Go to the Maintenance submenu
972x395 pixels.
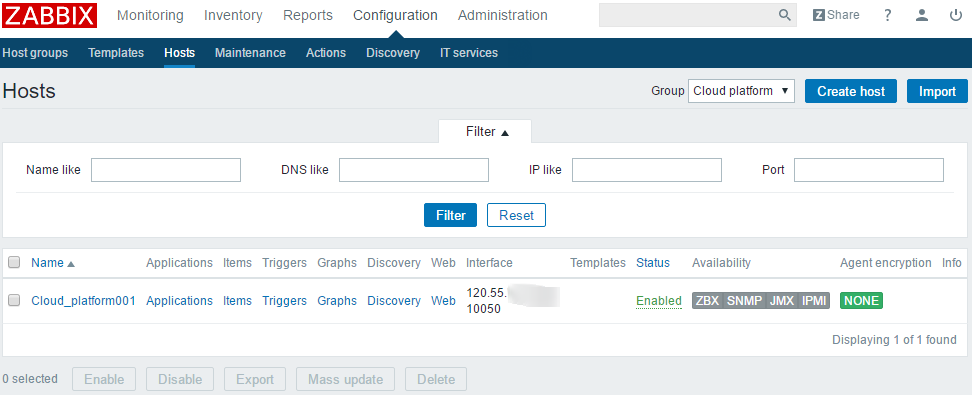[x=250, y=53]
